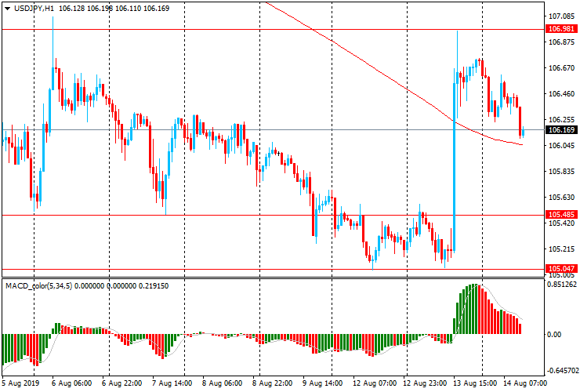Click the 106.670 price scale value
The height and width of the screenshot is (392, 580).
click(561, 68)
